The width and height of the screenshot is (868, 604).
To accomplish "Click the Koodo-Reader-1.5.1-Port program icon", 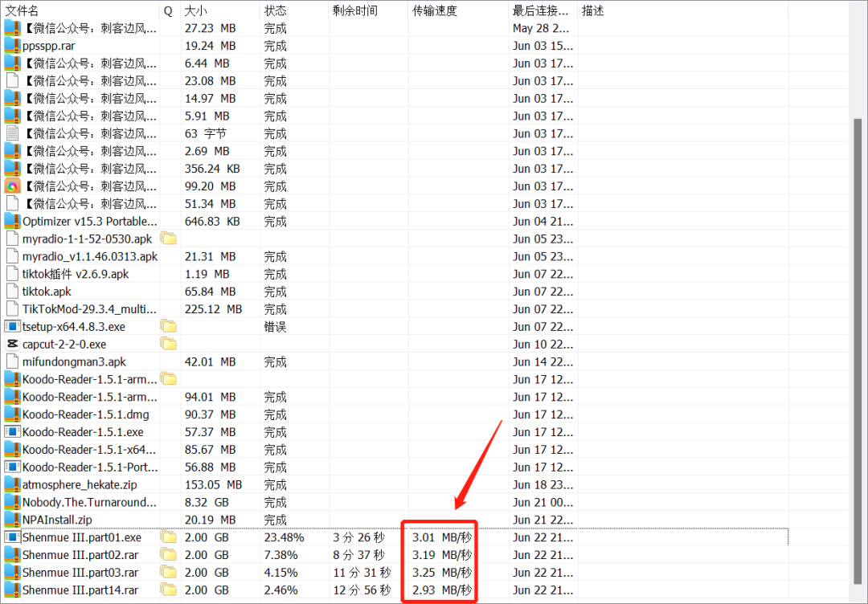I will click(x=12, y=467).
